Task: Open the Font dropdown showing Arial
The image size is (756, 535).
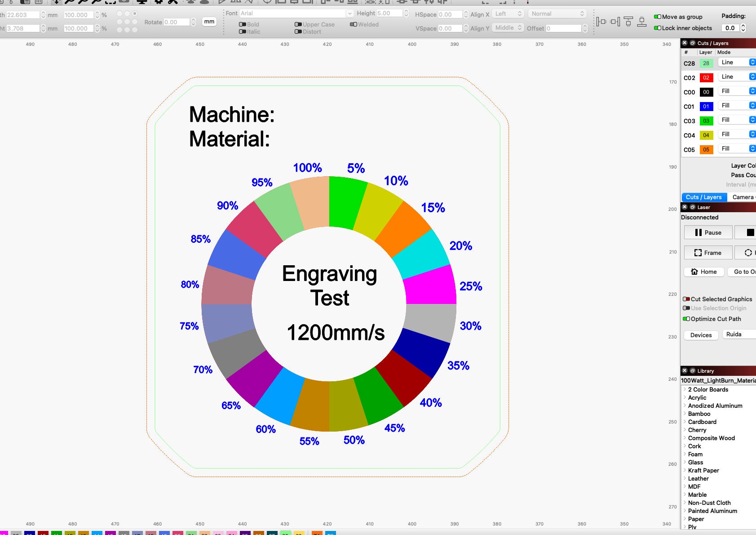Action: tap(350, 13)
